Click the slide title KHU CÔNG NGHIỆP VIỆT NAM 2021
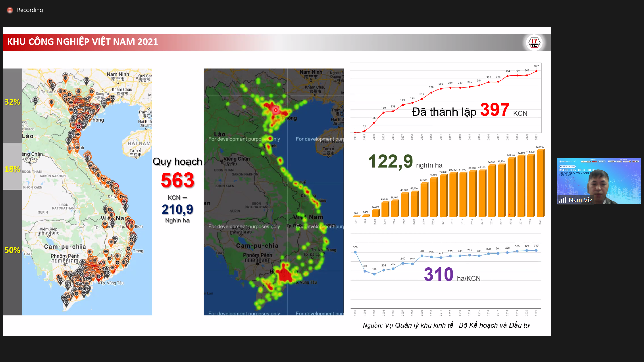The height and width of the screenshot is (362, 644). point(83,42)
